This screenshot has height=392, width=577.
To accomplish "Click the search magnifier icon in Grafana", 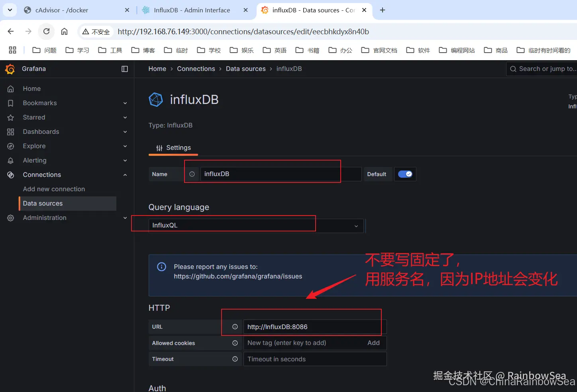I will (x=513, y=69).
